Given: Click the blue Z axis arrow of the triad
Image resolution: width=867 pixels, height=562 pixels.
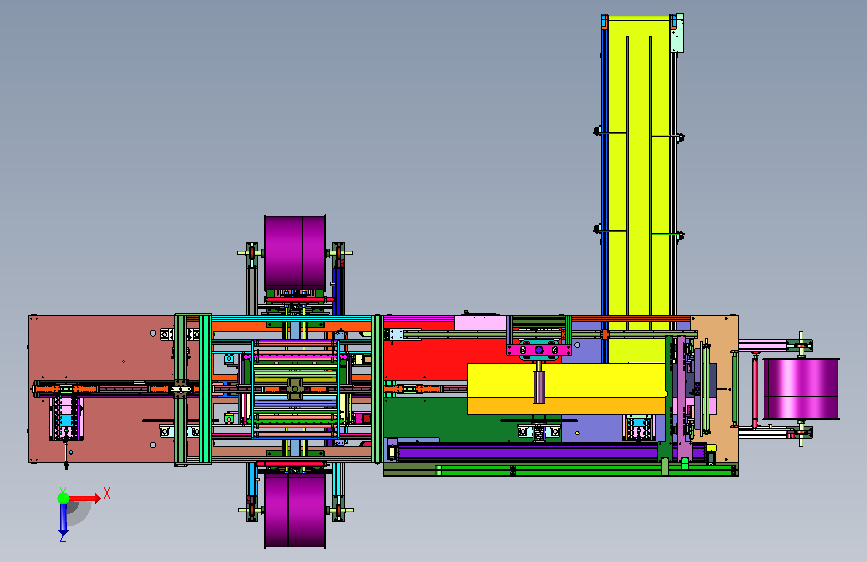Looking at the screenshot, I should (63, 520).
